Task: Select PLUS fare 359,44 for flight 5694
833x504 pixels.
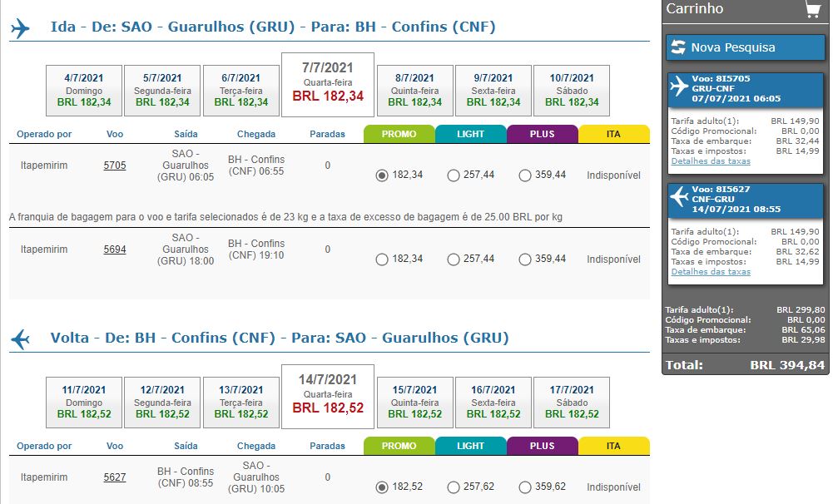Action: 525,259
